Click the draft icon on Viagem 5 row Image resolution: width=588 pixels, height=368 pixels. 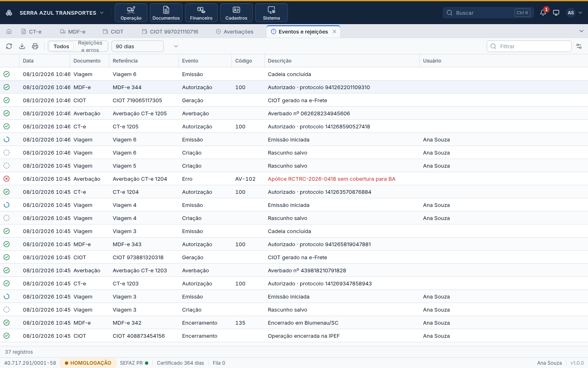tap(7, 166)
